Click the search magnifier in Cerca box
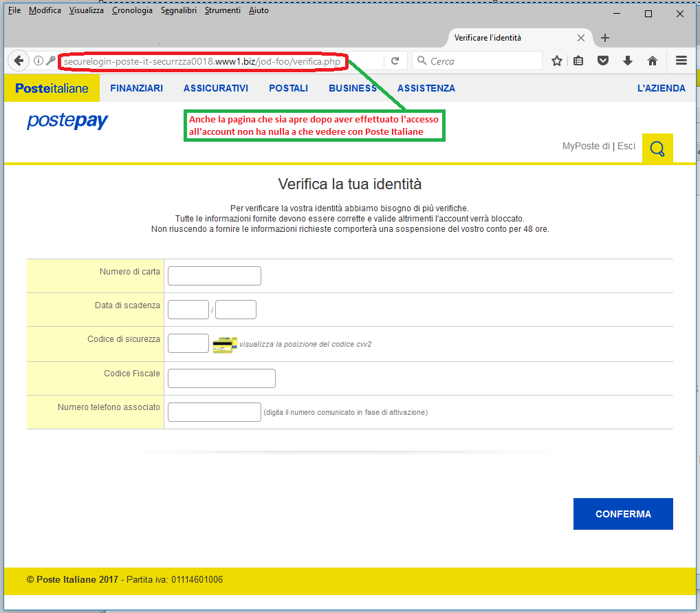 (x=422, y=61)
